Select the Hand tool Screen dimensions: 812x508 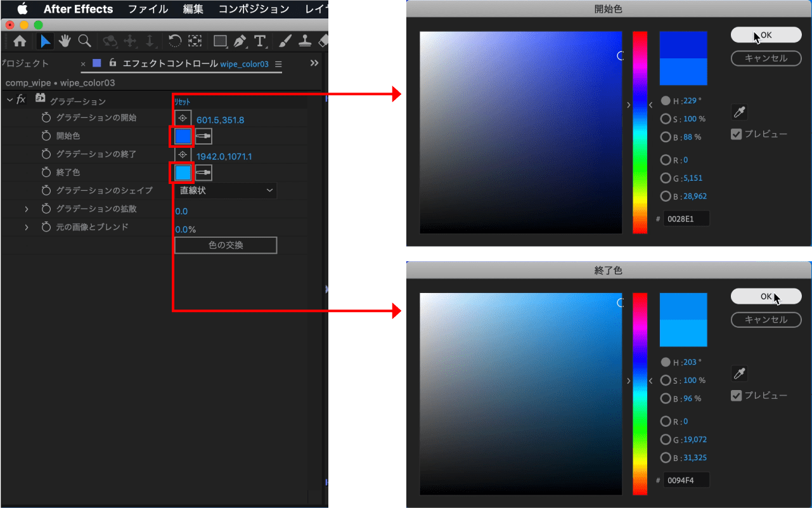pyautogui.click(x=65, y=41)
